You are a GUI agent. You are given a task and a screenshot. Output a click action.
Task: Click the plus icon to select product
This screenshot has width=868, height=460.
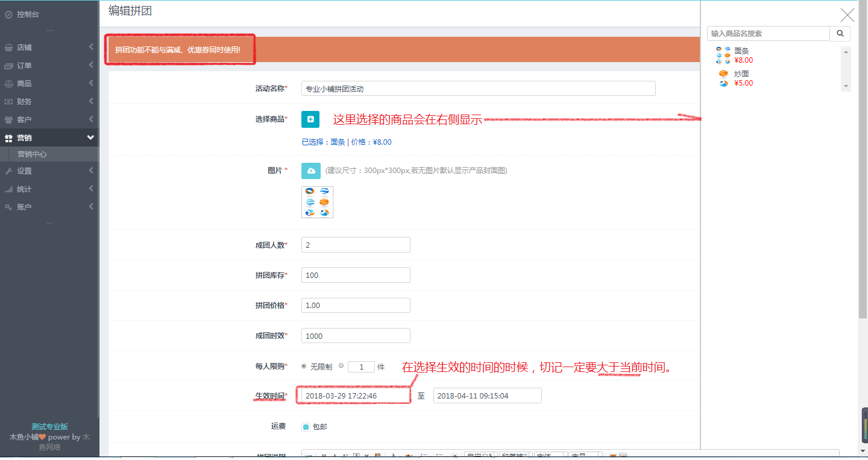tap(310, 119)
